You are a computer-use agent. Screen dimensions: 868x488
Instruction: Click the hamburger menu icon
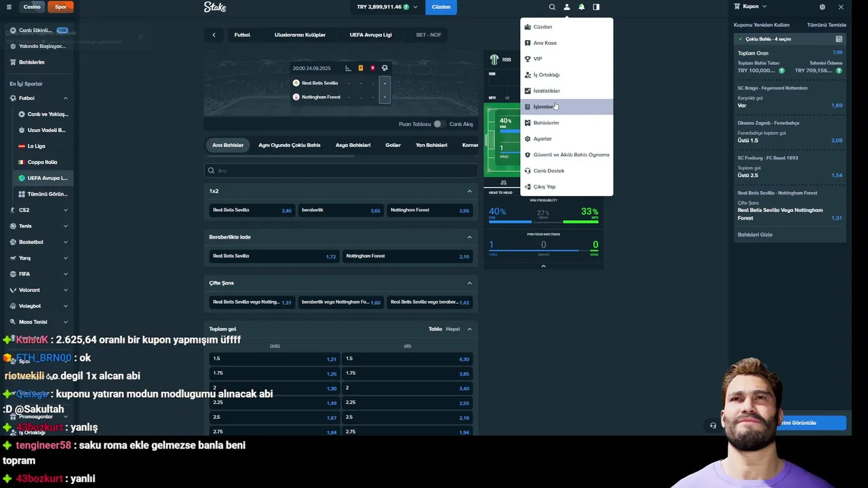click(9, 7)
